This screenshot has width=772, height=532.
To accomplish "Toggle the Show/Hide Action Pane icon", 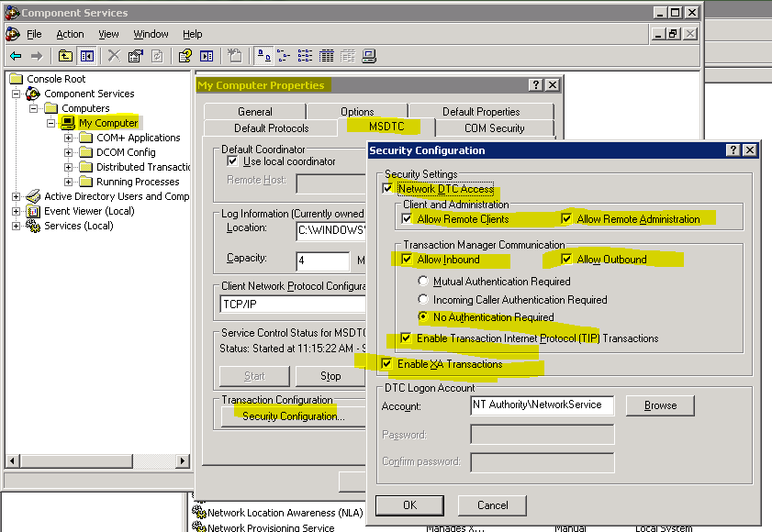I will [207, 56].
